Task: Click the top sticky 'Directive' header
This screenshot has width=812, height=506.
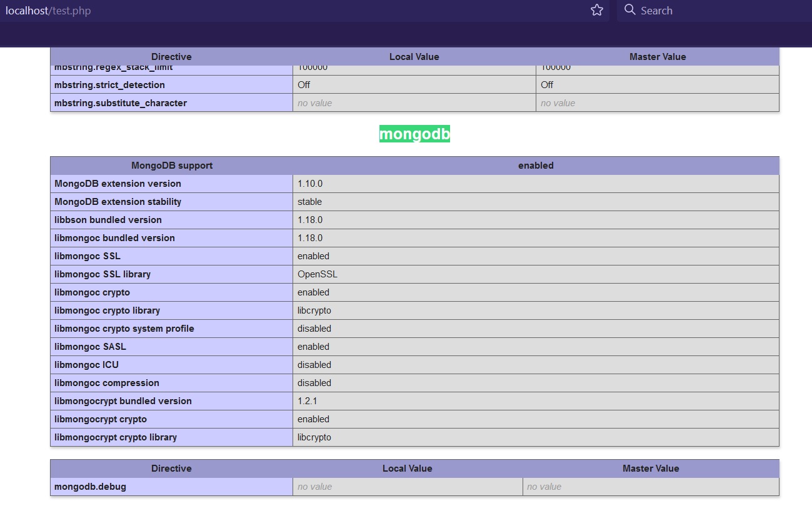Action: click(x=171, y=57)
